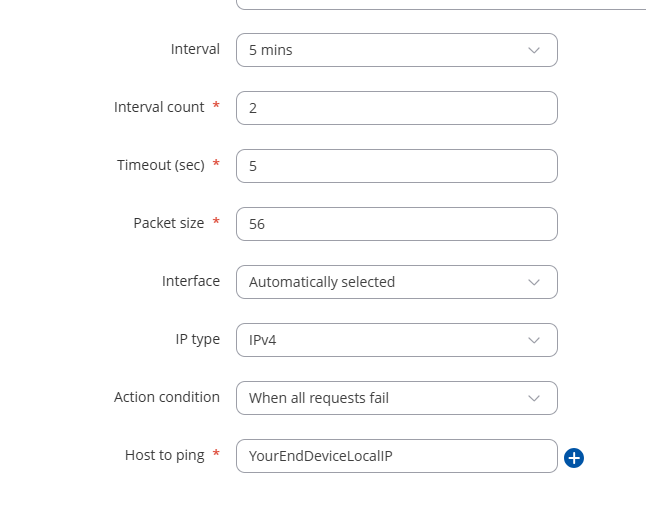Select the '5 mins' value text

(271, 50)
